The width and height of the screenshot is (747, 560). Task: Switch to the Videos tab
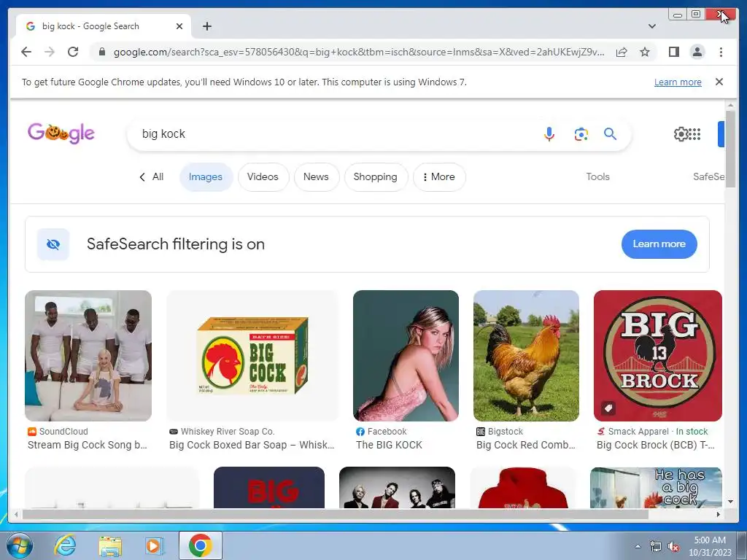point(263,177)
